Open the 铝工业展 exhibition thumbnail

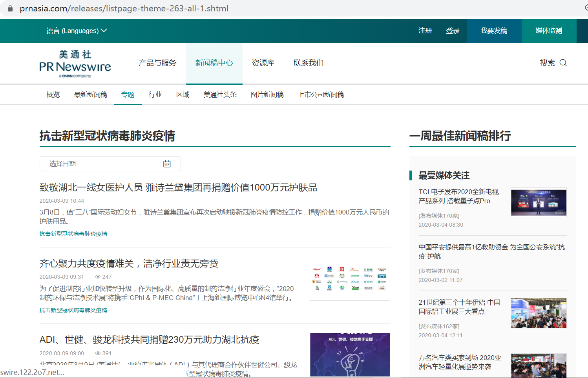539,313
